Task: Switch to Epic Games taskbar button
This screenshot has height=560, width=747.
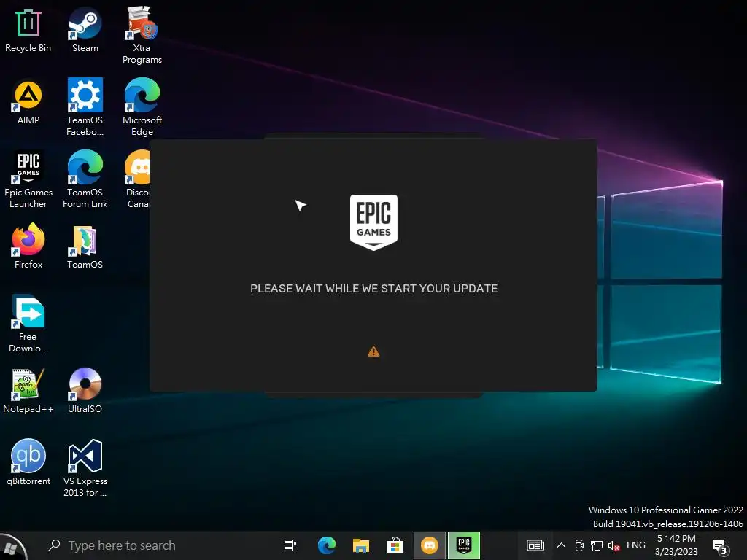Action: [x=463, y=545]
